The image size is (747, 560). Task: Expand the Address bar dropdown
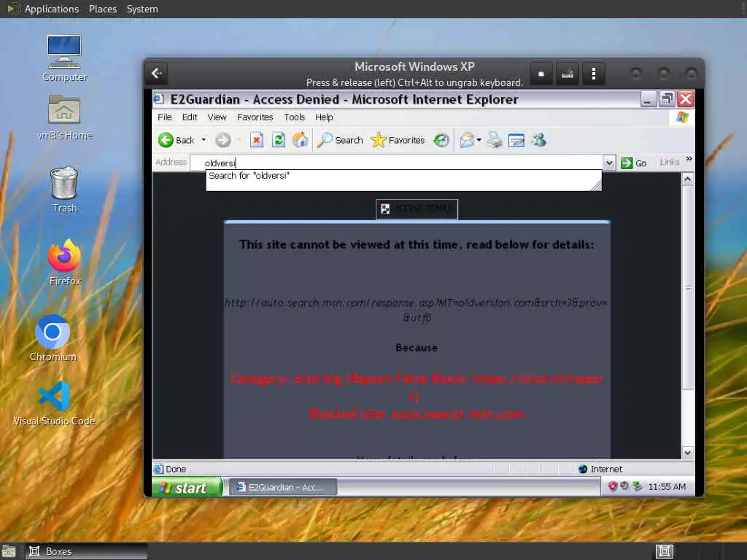tap(609, 163)
